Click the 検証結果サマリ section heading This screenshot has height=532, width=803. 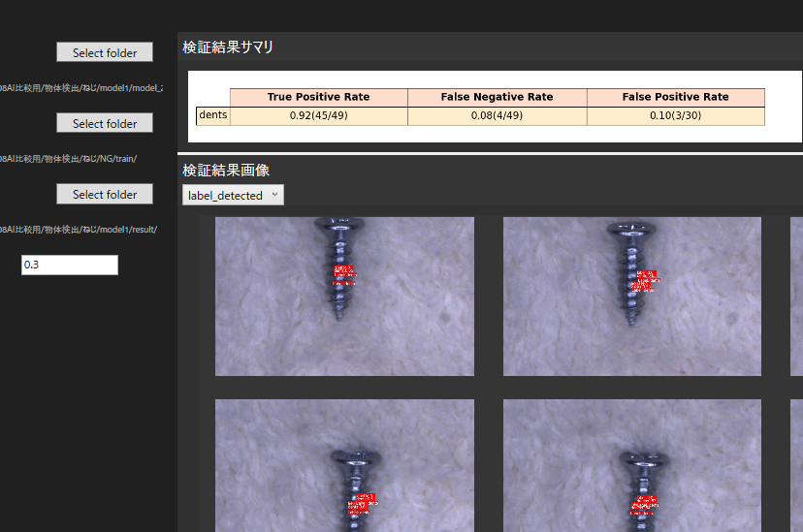click(x=228, y=47)
